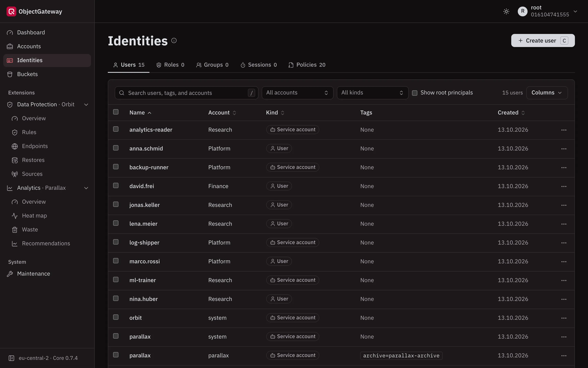The height and width of the screenshot is (368, 588).
Task: Open row actions menu for log-shipper
Action: [x=564, y=243]
